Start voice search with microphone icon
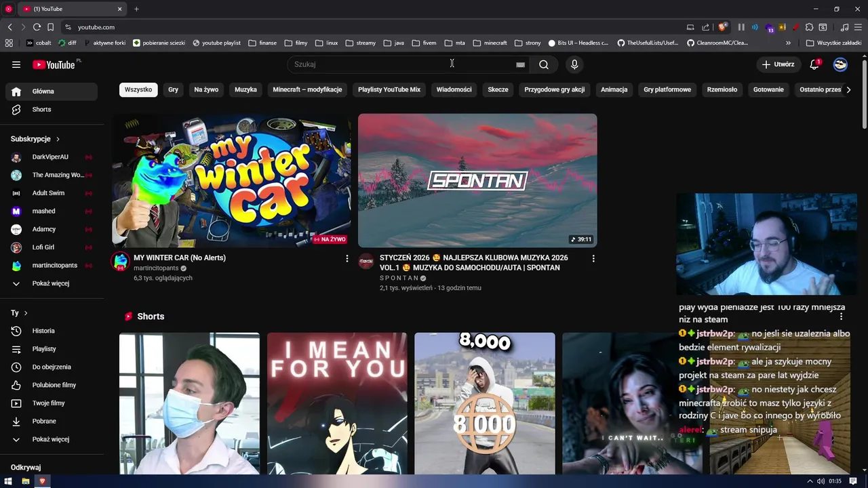The width and height of the screenshot is (868, 488). [574, 64]
